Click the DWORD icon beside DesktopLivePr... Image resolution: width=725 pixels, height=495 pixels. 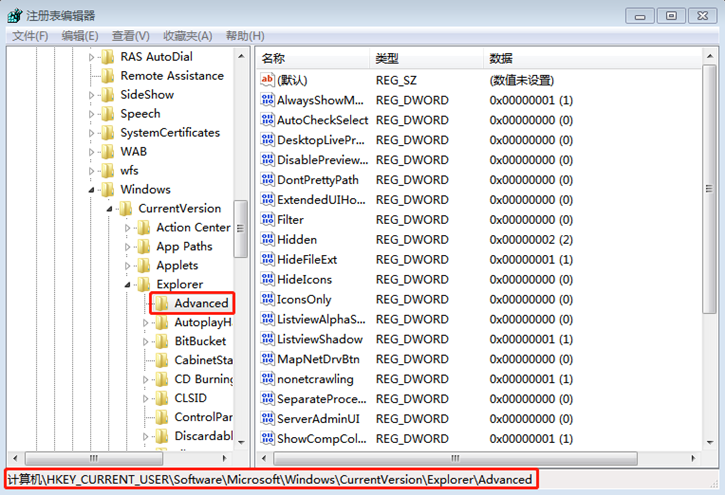[x=267, y=140]
